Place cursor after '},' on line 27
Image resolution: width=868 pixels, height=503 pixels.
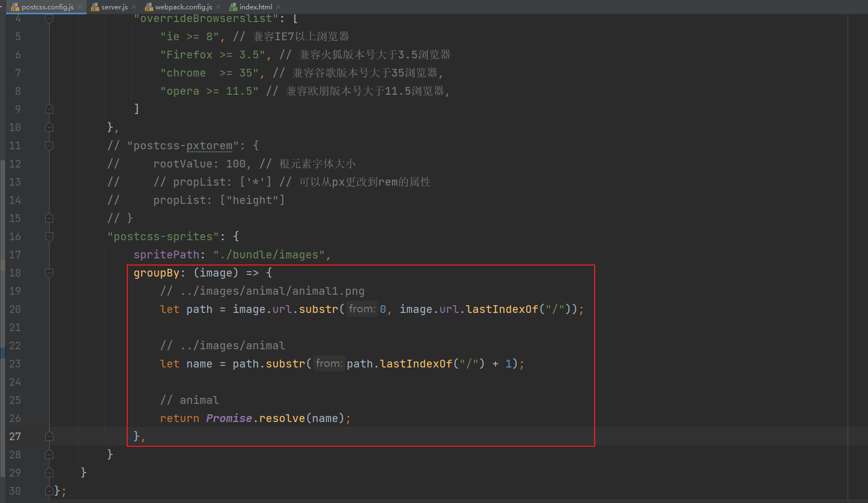coord(147,436)
